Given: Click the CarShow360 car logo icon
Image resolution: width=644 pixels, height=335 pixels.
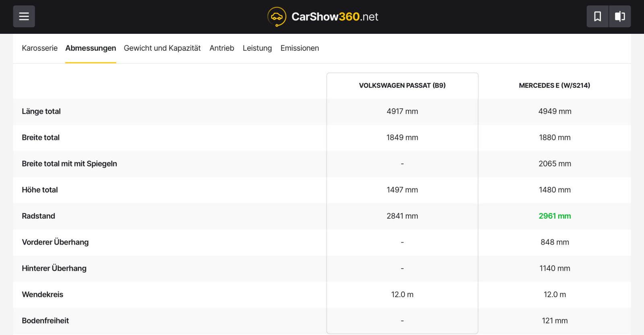Looking at the screenshot, I should tap(277, 17).
